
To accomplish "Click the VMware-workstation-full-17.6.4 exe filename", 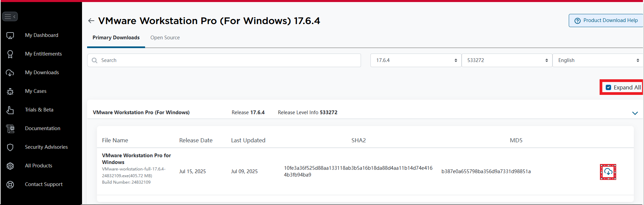I will click(134, 172).
